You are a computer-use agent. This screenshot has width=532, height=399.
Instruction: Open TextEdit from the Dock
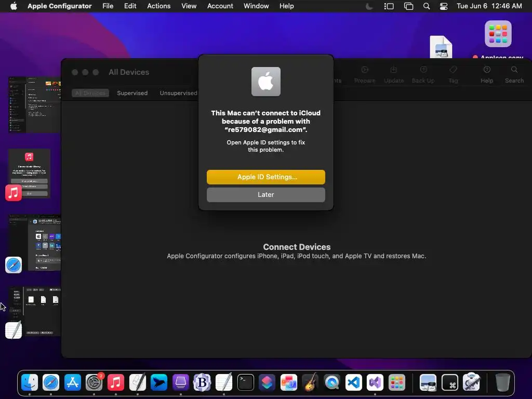224,383
